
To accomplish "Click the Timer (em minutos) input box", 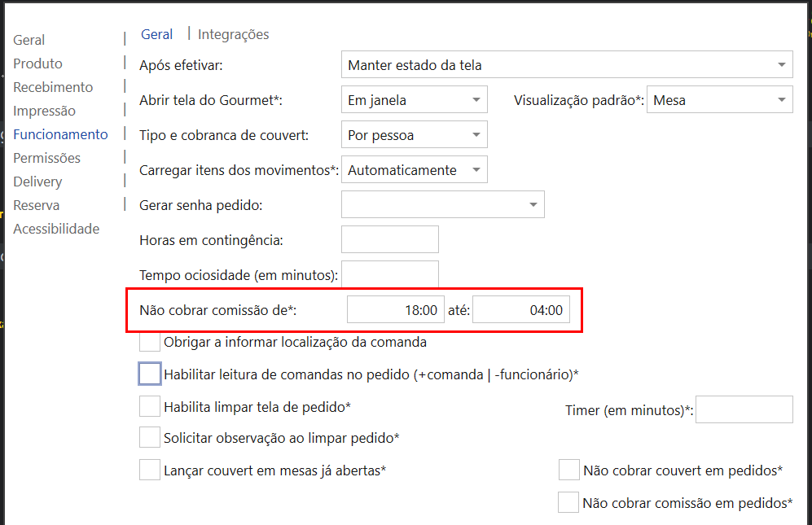I will click(x=744, y=409).
